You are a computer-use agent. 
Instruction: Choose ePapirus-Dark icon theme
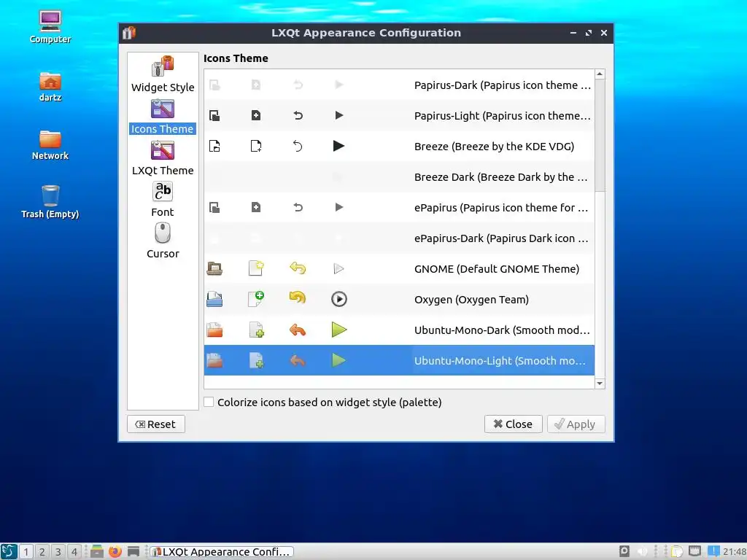click(x=399, y=238)
